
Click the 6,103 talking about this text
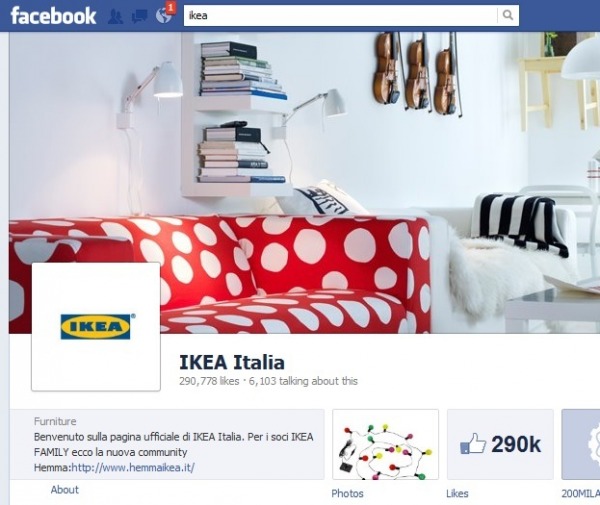303,381
